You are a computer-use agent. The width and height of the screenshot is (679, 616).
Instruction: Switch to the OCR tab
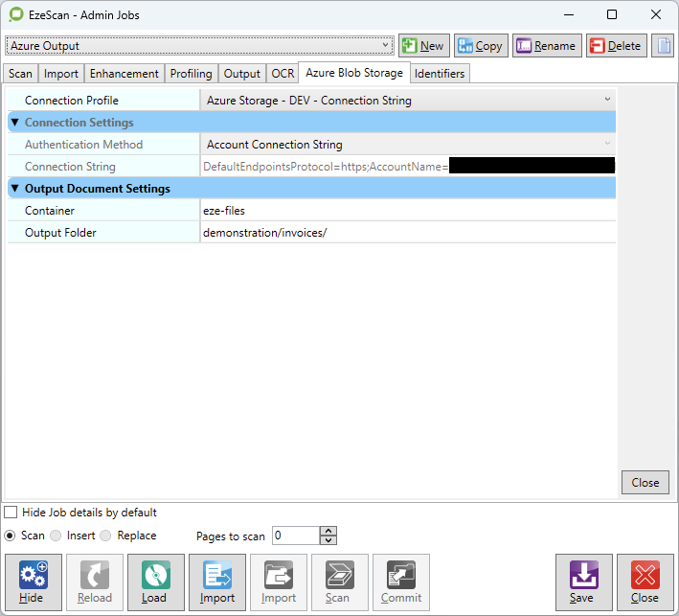pos(283,74)
